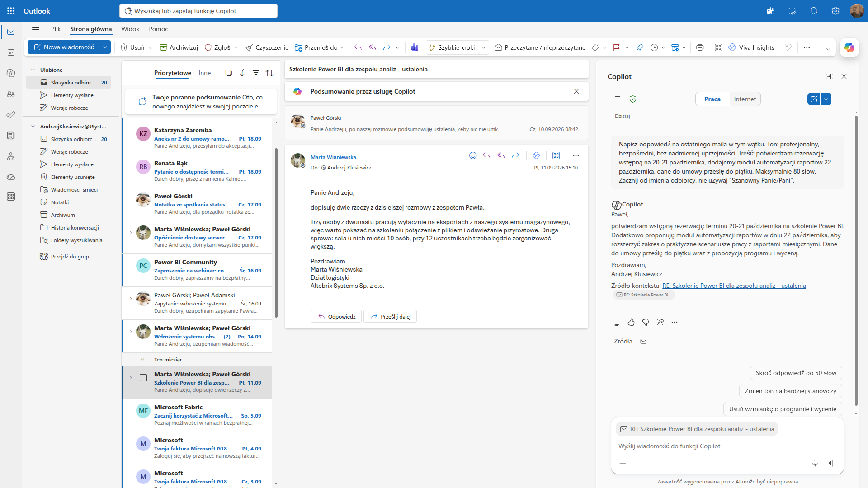Open the Widok tab
This screenshot has width=868, height=488.
(130, 29)
